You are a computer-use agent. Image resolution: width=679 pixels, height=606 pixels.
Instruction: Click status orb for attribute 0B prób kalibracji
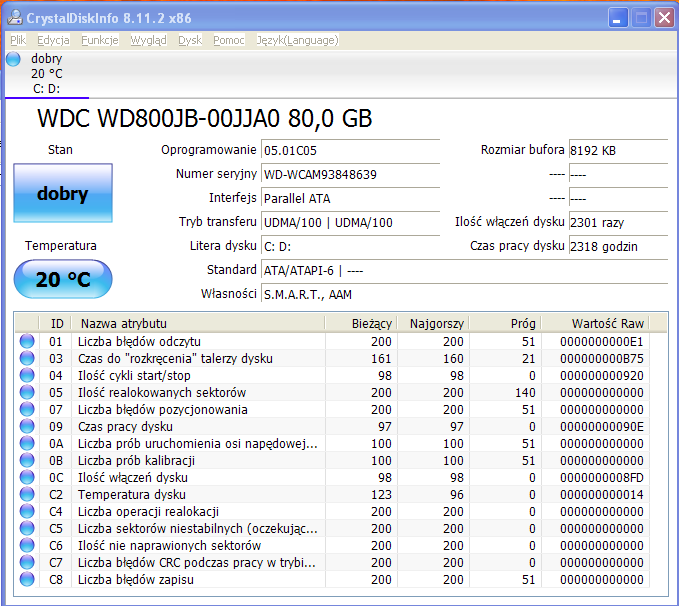pos(27,460)
